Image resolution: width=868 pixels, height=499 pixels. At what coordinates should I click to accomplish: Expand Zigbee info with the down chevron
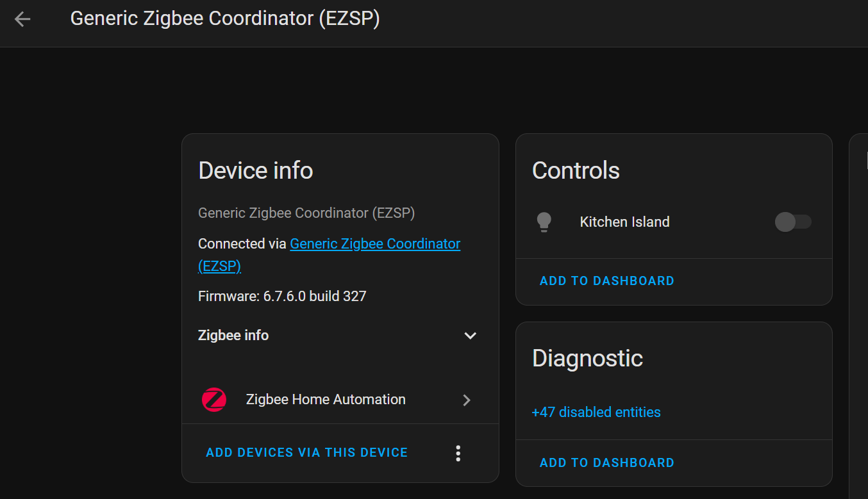pyautogui.click(x=470, y=336)
